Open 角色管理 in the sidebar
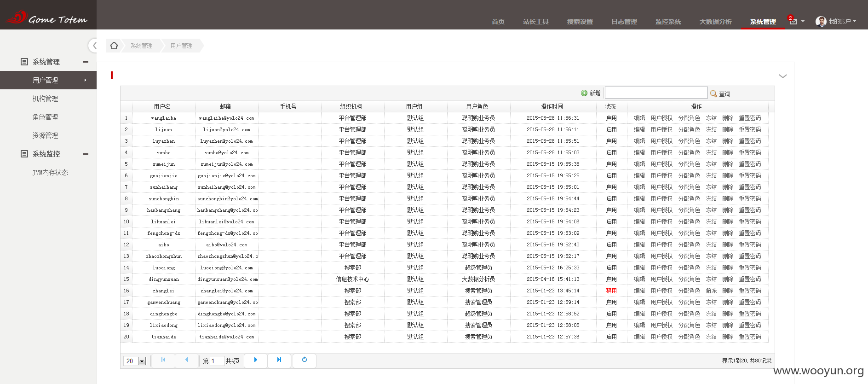Viewport: 868px width, 384px height. [x=45, y=117]
